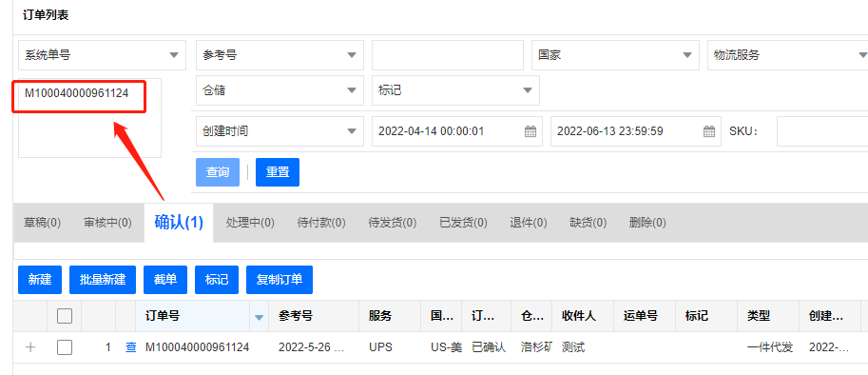Open calendar for end date 2022-06-13
This screenshot has width=868, height=375.
tap(709, 132)
